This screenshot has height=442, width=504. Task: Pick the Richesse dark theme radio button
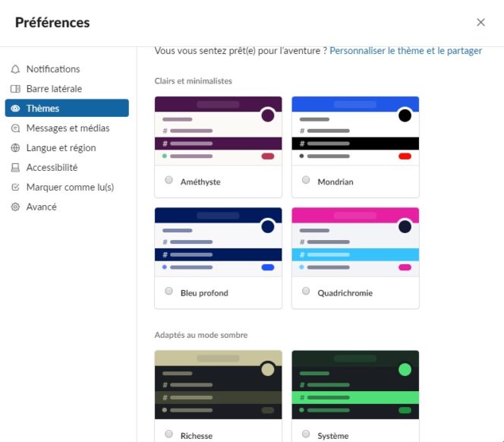(169, 434)
